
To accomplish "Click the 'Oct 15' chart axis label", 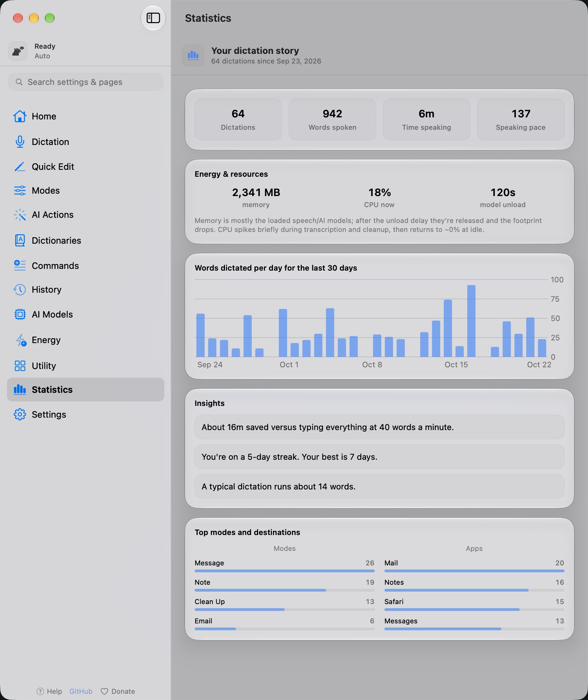I will click(x=456, y=364).
